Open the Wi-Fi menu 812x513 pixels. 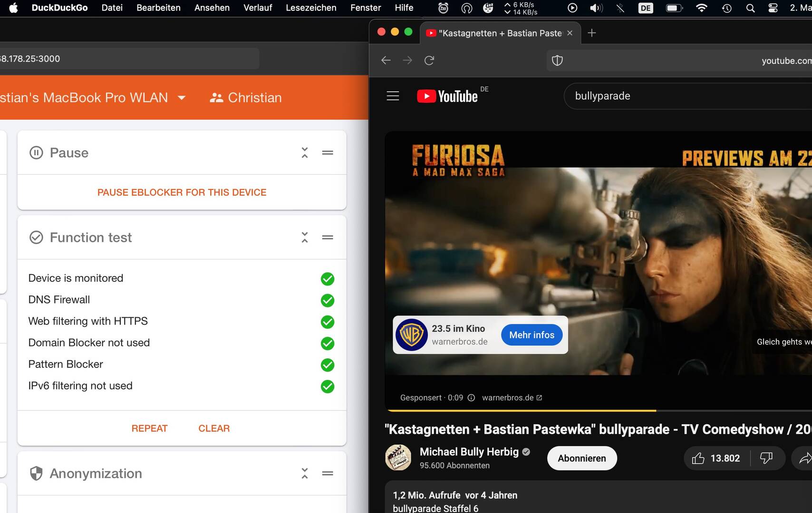pos(701,8)
